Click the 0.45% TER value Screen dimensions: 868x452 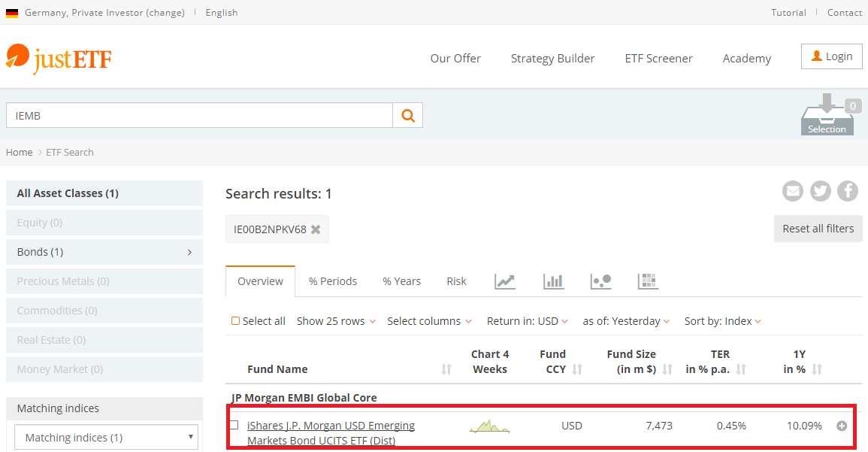point(731,426)
